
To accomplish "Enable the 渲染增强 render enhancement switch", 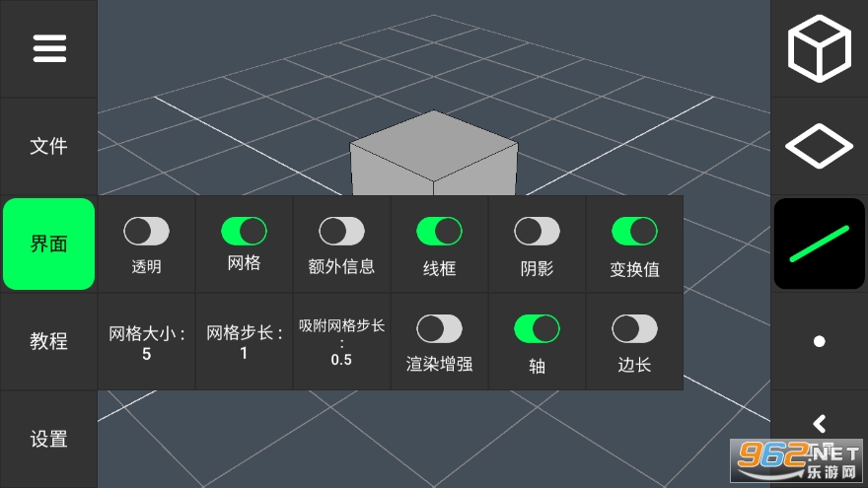I will point(439,329).
